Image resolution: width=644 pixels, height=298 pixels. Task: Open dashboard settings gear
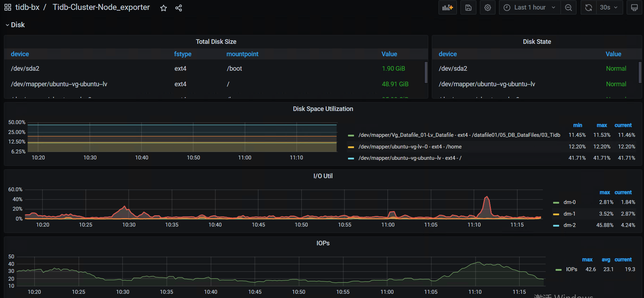(487, 7)
